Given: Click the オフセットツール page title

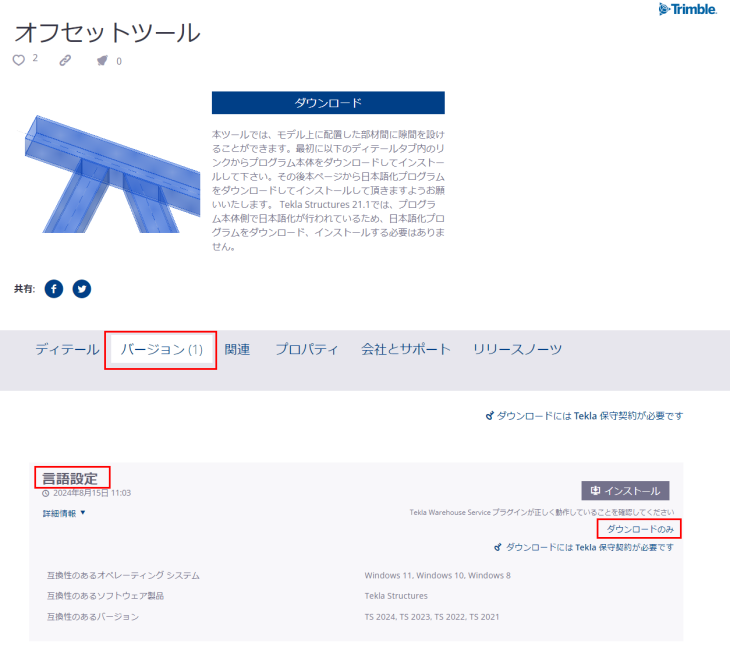Looking at the screenshot, I should 108,33.
